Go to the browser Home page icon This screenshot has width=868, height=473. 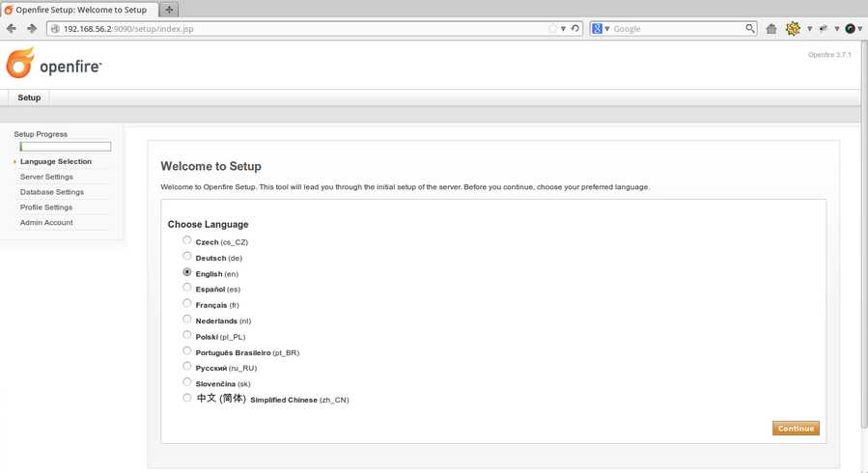[771, 29]
